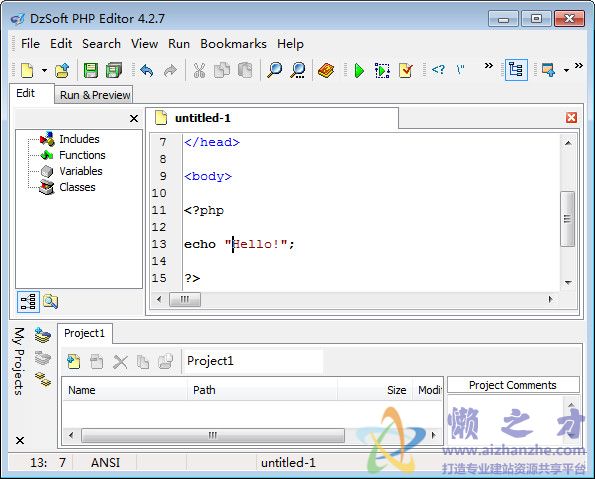Place cursor on the <?php line
The image size is (595, 479).
pyautogui.click(x=204, y=210)
